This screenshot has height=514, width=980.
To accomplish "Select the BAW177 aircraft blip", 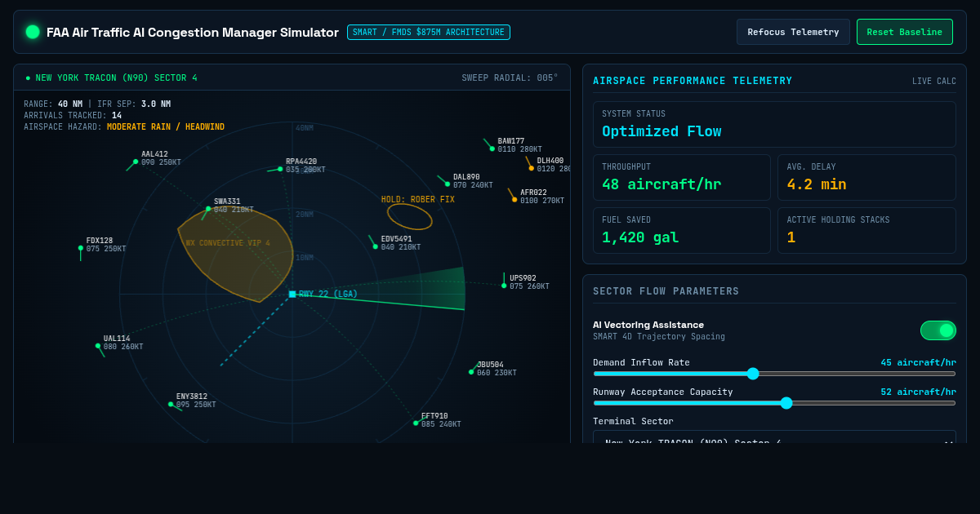I will pyautogui.click(x=492, y=148).
